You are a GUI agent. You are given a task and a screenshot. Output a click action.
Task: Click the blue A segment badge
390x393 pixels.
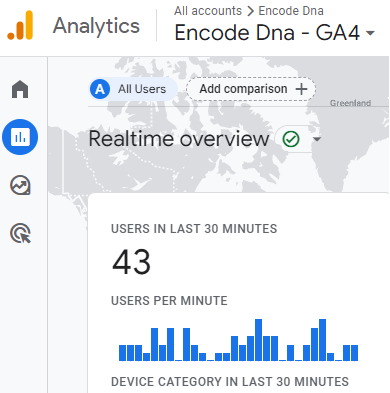click(x=100, y=89)
